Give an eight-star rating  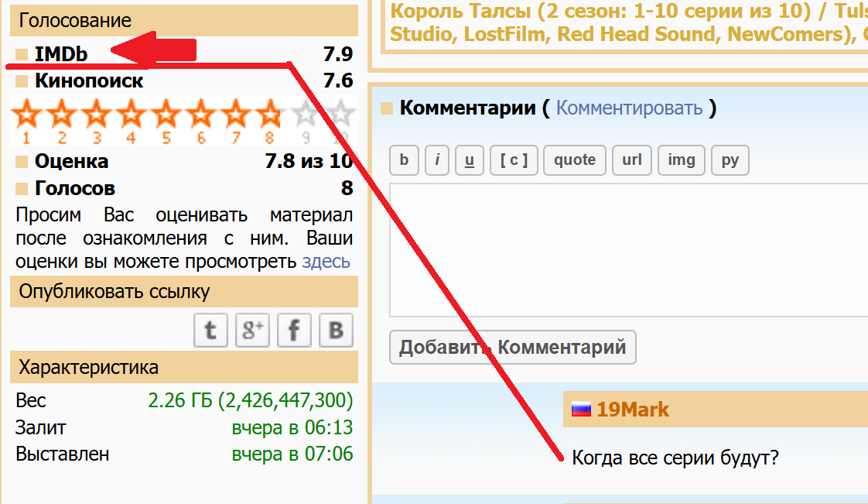(x=269, y=116)
